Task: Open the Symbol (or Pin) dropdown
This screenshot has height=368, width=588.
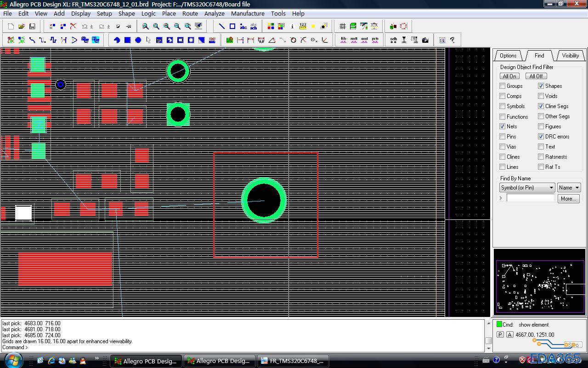Action: [x=527, y=188]
